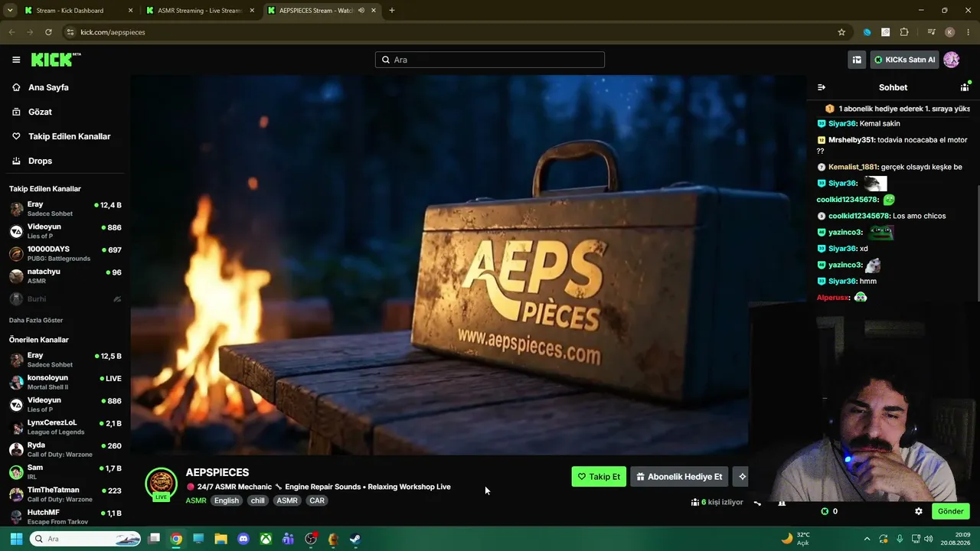
Task: Collapse the chat panel
Action: (822, 87)
